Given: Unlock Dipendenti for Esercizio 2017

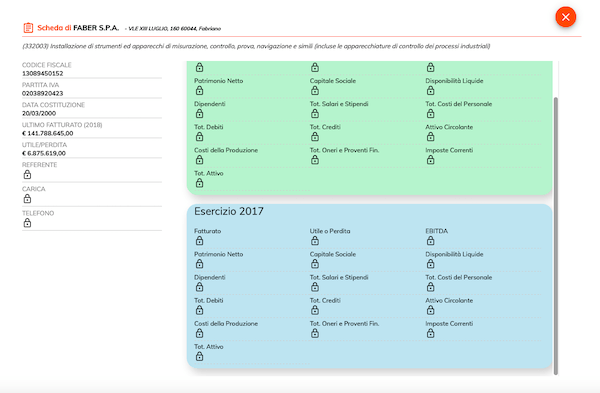Looking at the screenshot, I should (x=199, y=287).
